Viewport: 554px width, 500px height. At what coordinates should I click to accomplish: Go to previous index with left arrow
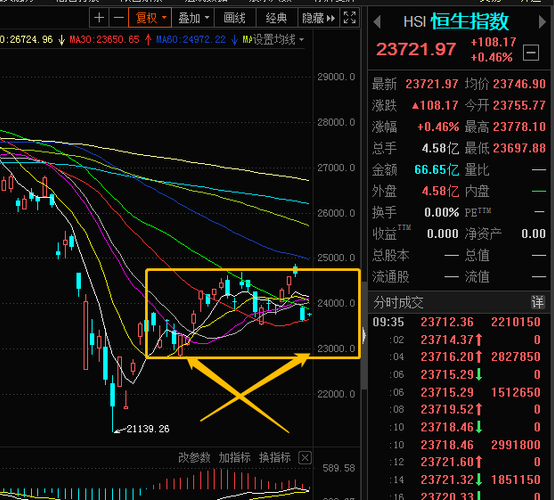point(377,22)
